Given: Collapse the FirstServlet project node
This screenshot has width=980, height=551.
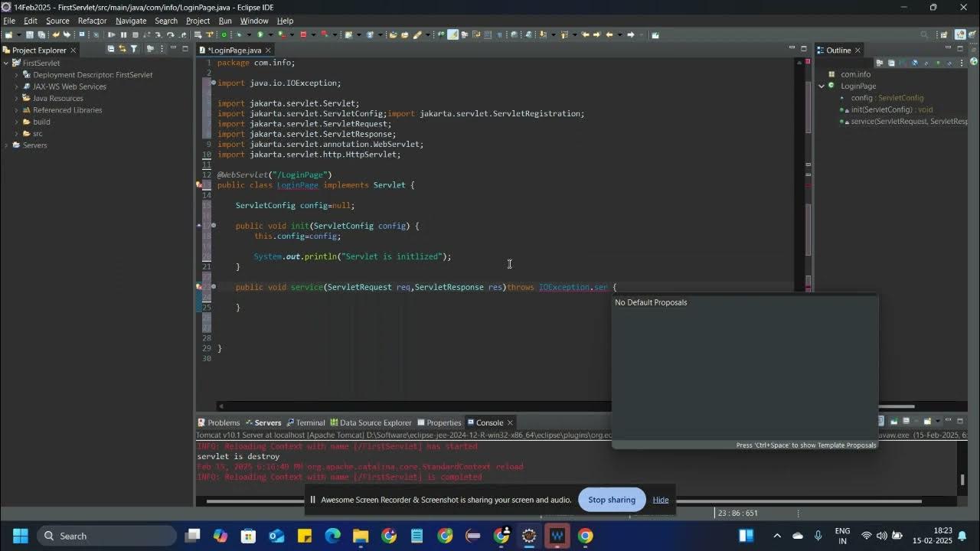Looking at the screenshot, I should pos(6,63).
